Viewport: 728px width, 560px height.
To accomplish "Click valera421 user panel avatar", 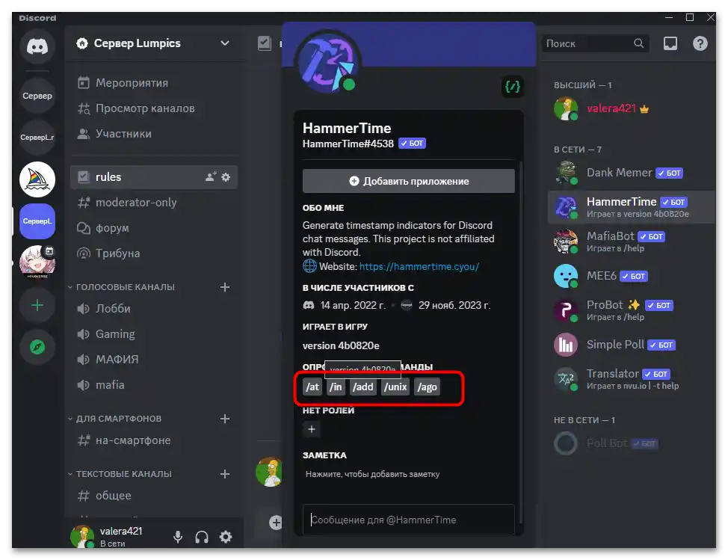I will click(x=82, y=536).
